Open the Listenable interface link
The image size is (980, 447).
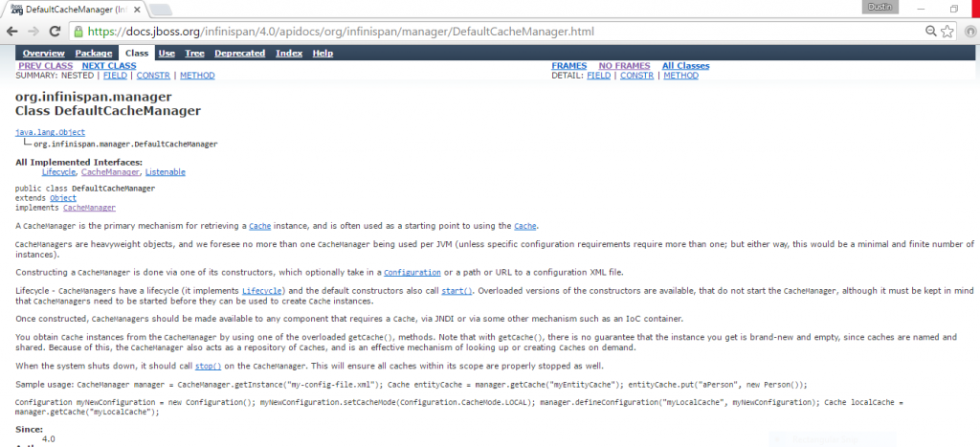tap(166, 172)
